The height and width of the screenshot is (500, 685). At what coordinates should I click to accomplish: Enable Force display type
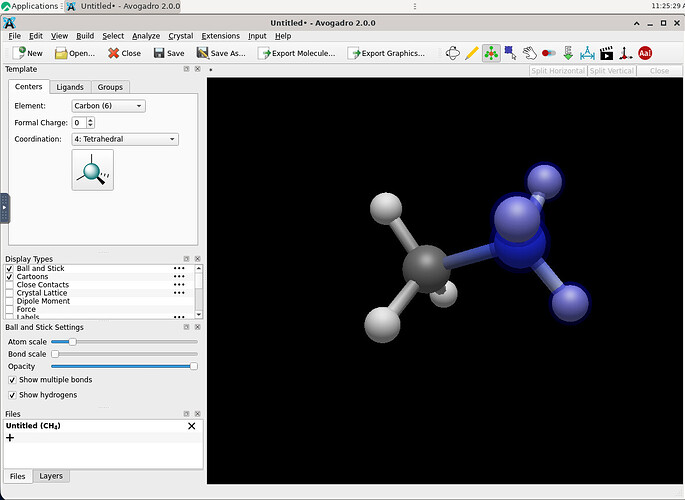(10, 309)
